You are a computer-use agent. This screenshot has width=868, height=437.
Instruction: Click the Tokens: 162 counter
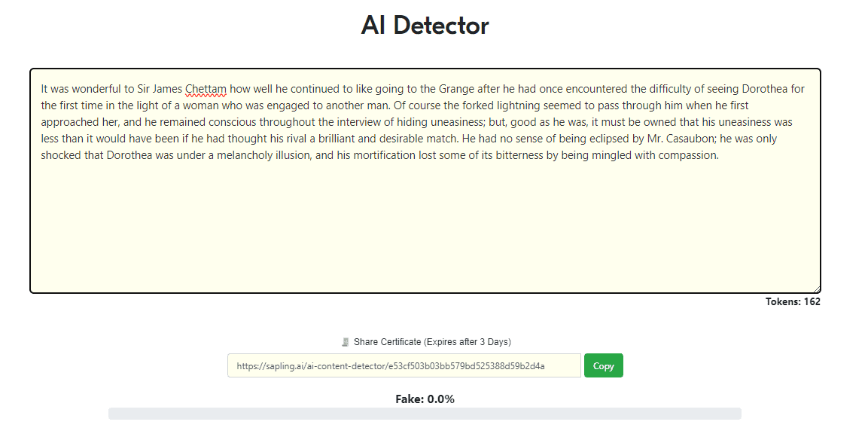click(x=793, y=302)
